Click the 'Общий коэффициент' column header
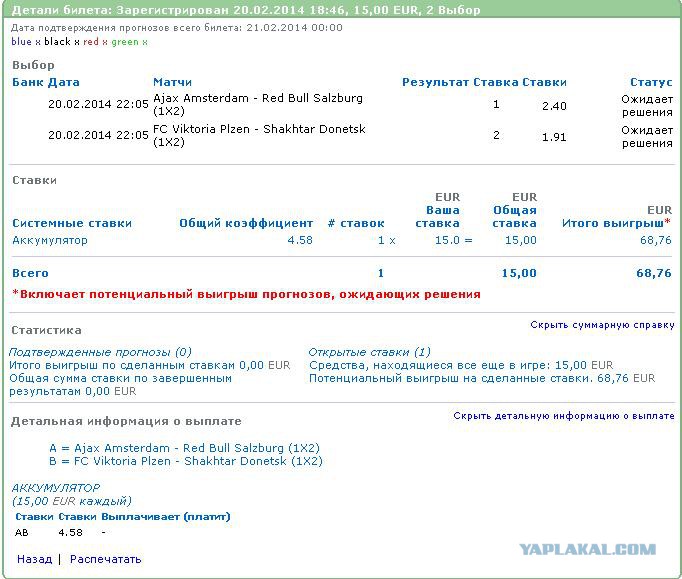The image size is (682, 579). pyautogui.click(x=246, y=223)
